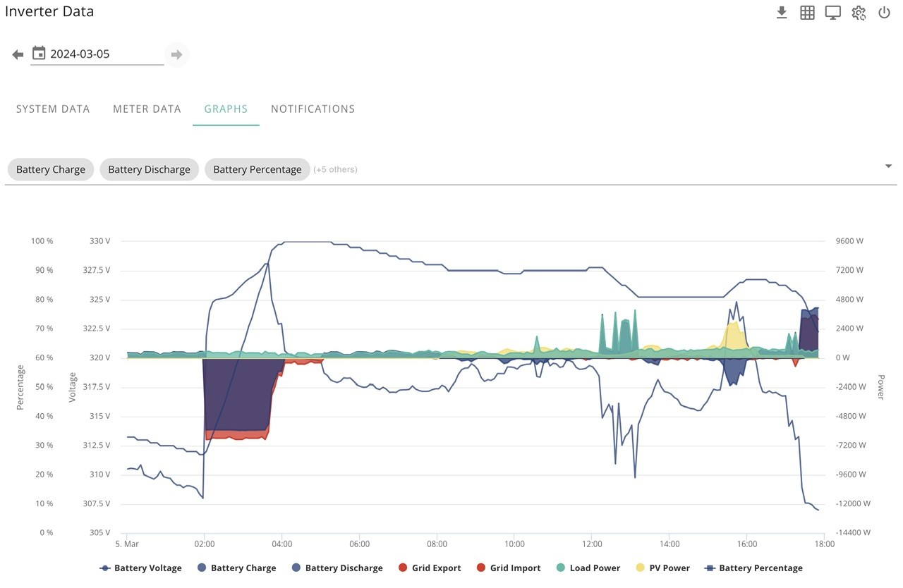Open settings gear icon

click(859, 13)
